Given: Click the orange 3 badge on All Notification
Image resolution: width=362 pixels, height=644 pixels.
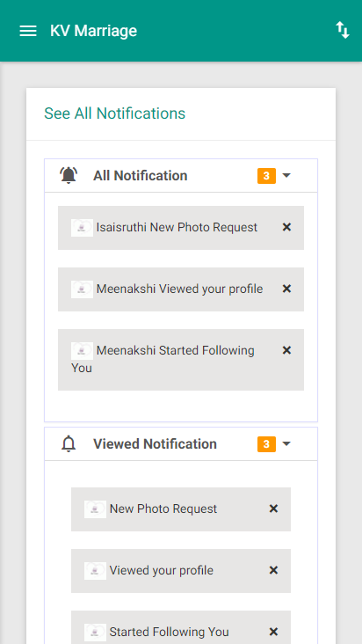Looking at the screenshot, I should pyautogui.click(x=266, y=176).
